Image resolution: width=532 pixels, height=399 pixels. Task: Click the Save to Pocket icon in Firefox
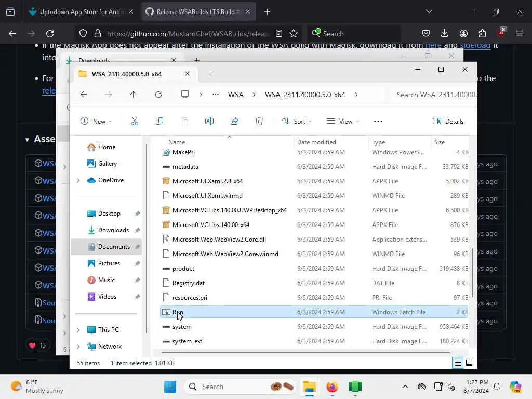[426, 33]
